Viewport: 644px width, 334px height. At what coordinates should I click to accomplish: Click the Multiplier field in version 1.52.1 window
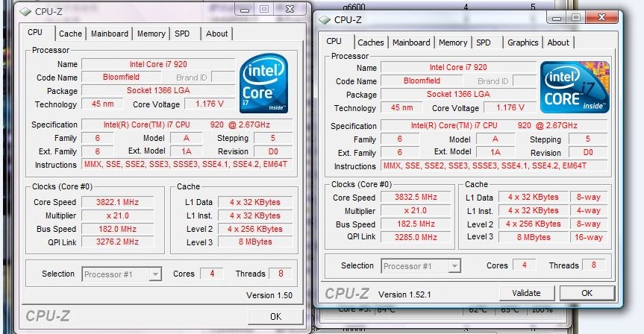pos(416,210)
